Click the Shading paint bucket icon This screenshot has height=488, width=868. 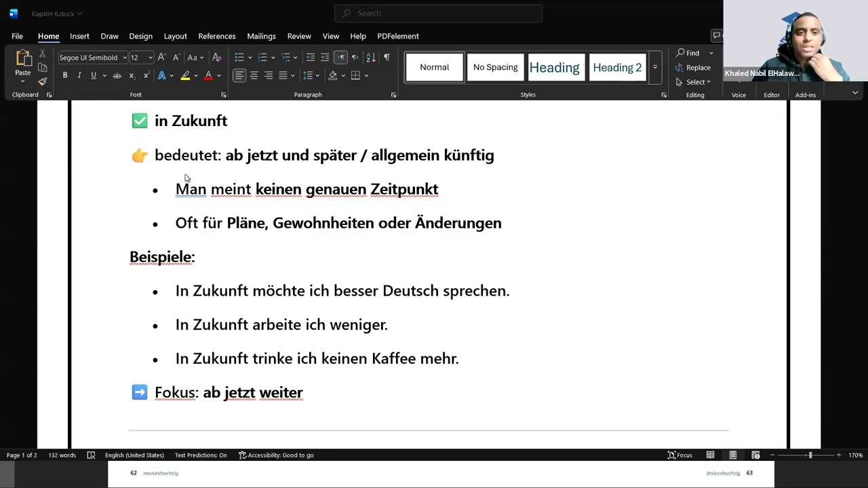point(332,75)
